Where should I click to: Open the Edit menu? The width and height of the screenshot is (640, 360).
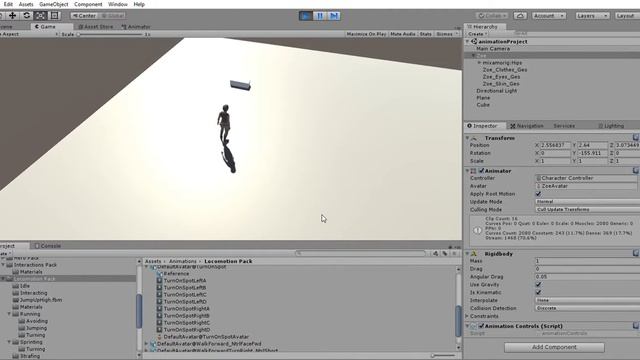pyautogui.click(x=8, y=4)
